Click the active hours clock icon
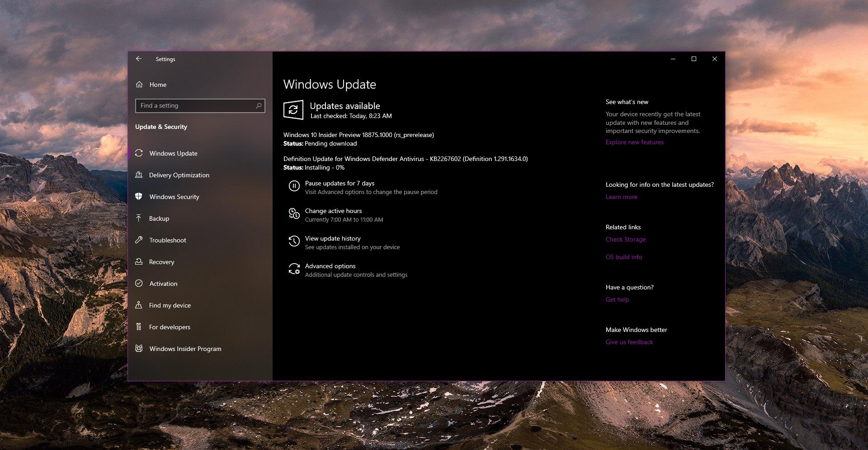The width and height of the screenshot is (868, 450). coord(294,213)
